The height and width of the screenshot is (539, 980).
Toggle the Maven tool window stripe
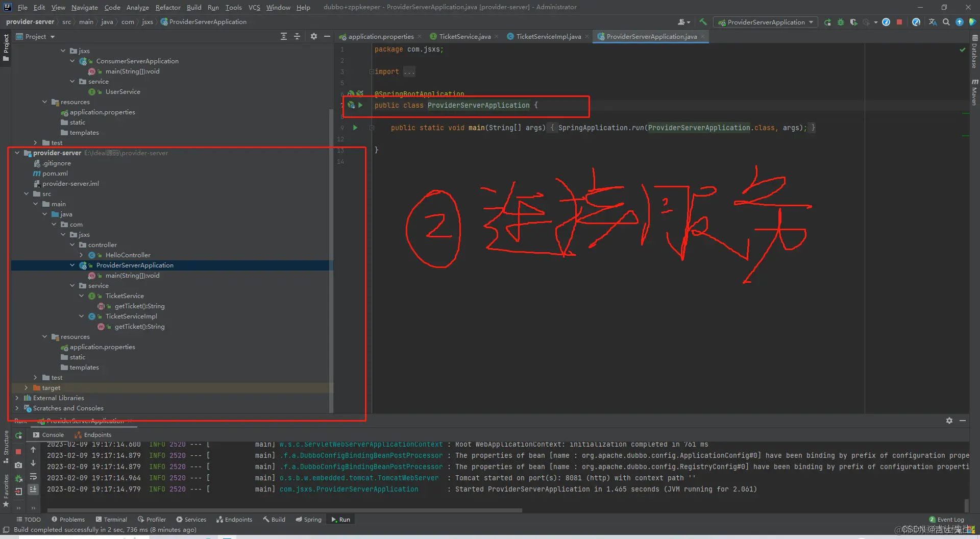[x=974, y=92]
